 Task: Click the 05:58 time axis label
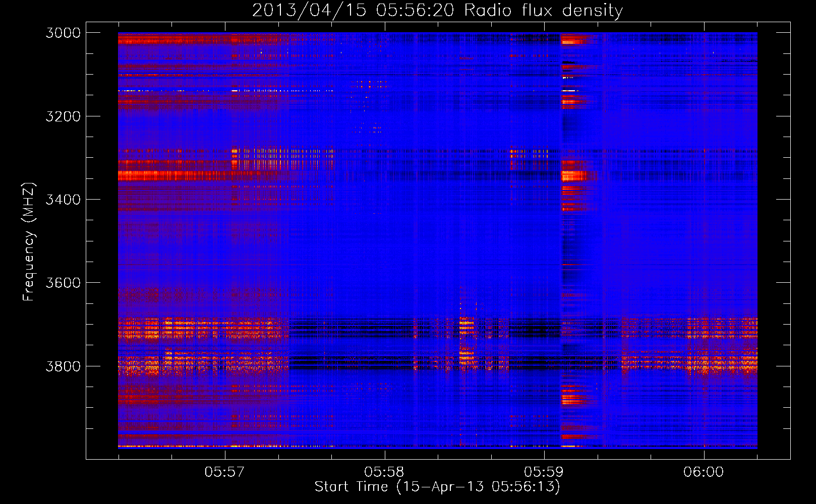(385, 472)
